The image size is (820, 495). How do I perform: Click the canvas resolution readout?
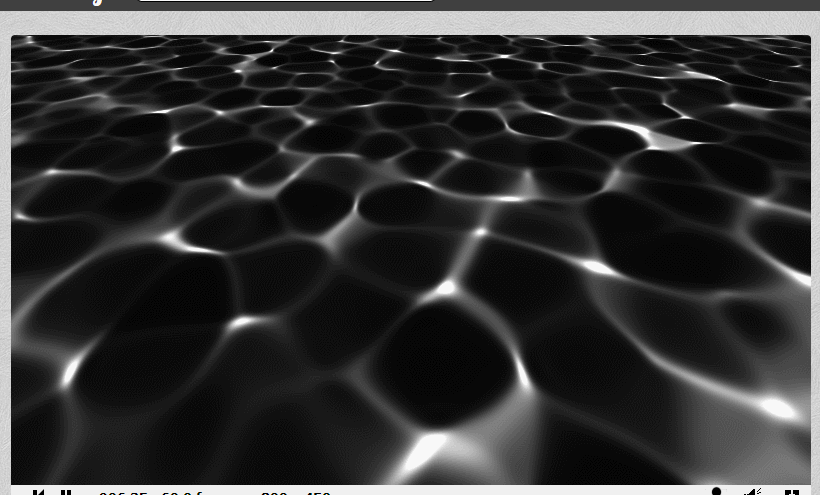(295, 493)
